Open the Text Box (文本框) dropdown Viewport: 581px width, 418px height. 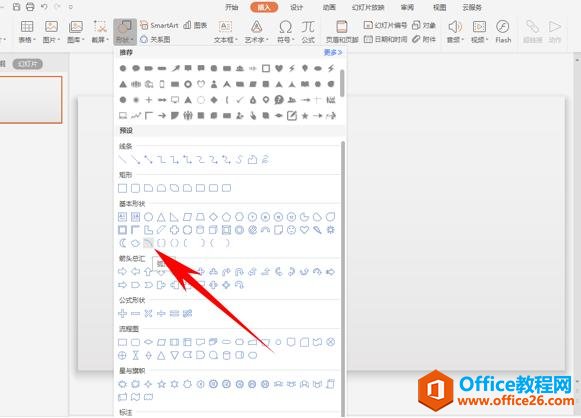coord(225,31)
